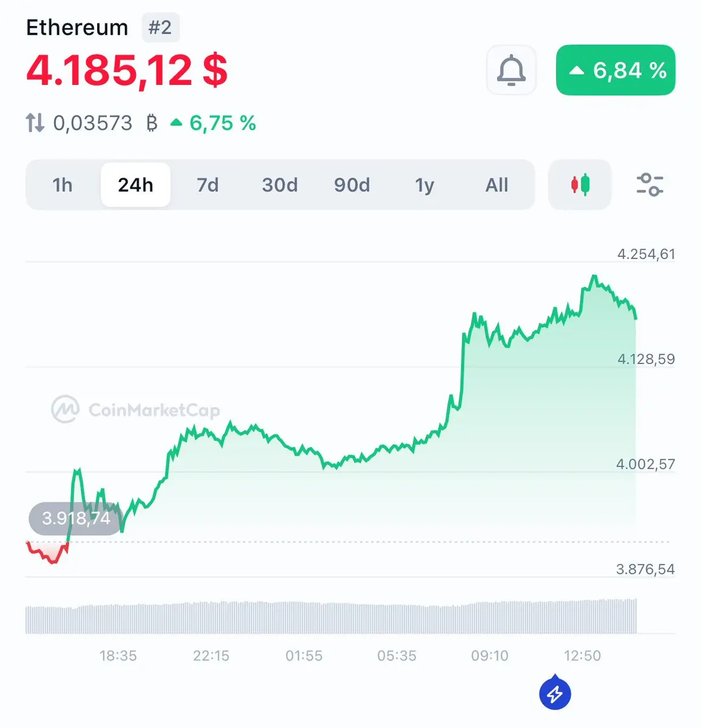Image resolution: width=701 pixels, height=728 pixels.
Task: Switch to candlestick chart view
Action: 580,184
